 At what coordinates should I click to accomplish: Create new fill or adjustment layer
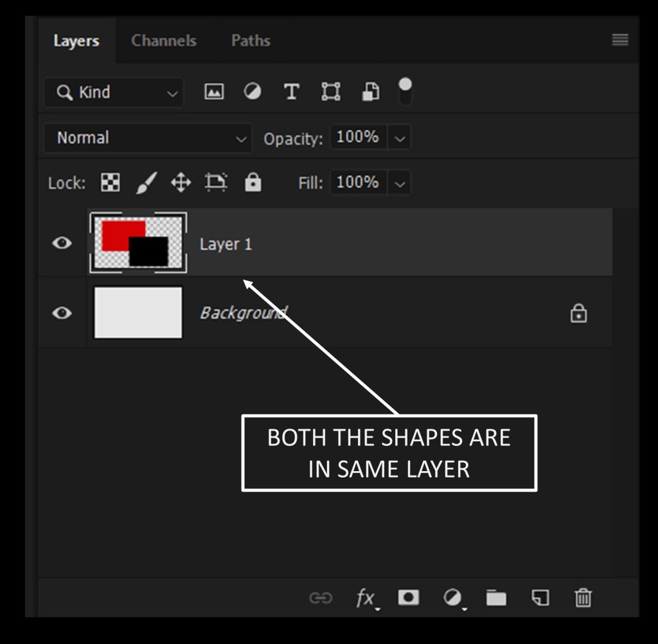tap(452, 598)
